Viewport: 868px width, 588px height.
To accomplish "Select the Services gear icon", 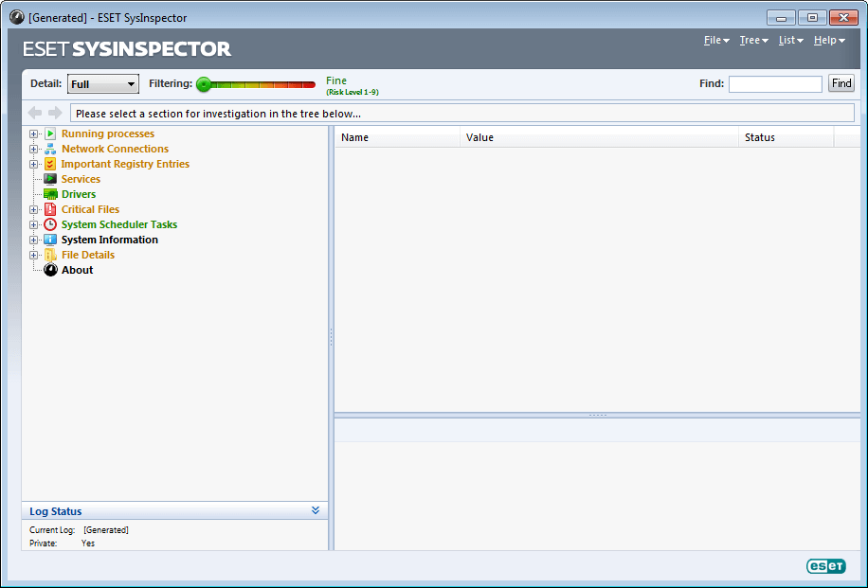I will 50,179.
